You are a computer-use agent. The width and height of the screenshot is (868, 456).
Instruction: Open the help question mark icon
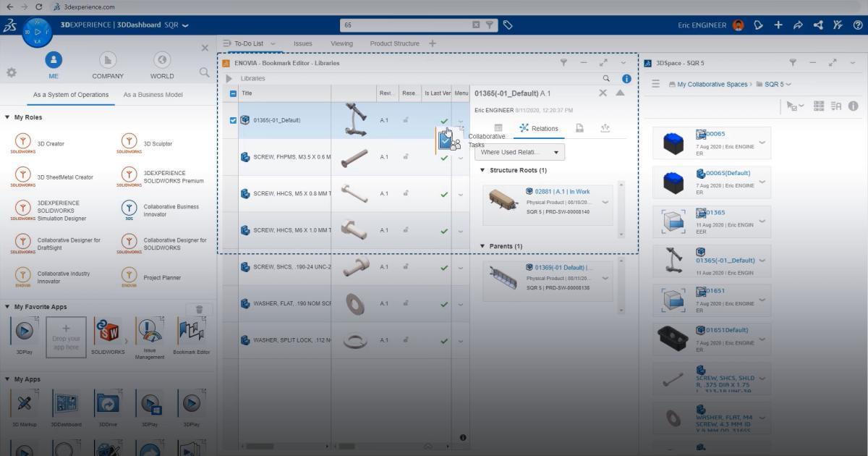[857, 25]
